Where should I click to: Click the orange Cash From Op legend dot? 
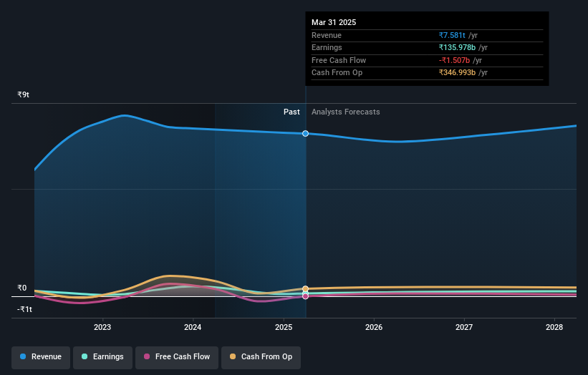233,356
